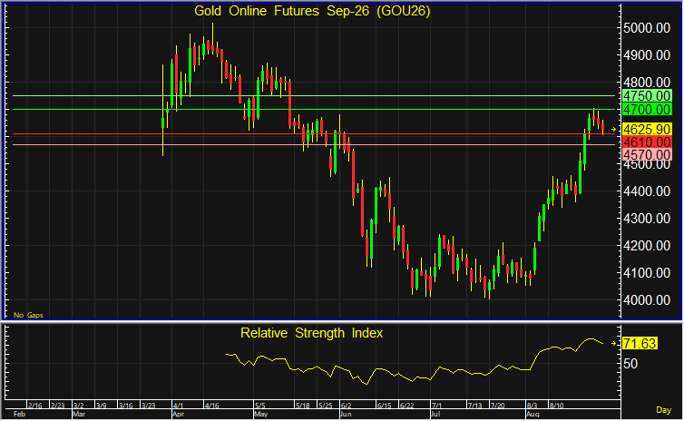Click the 5/5 date tick on axis
The image size is (684, 421).
260,406
